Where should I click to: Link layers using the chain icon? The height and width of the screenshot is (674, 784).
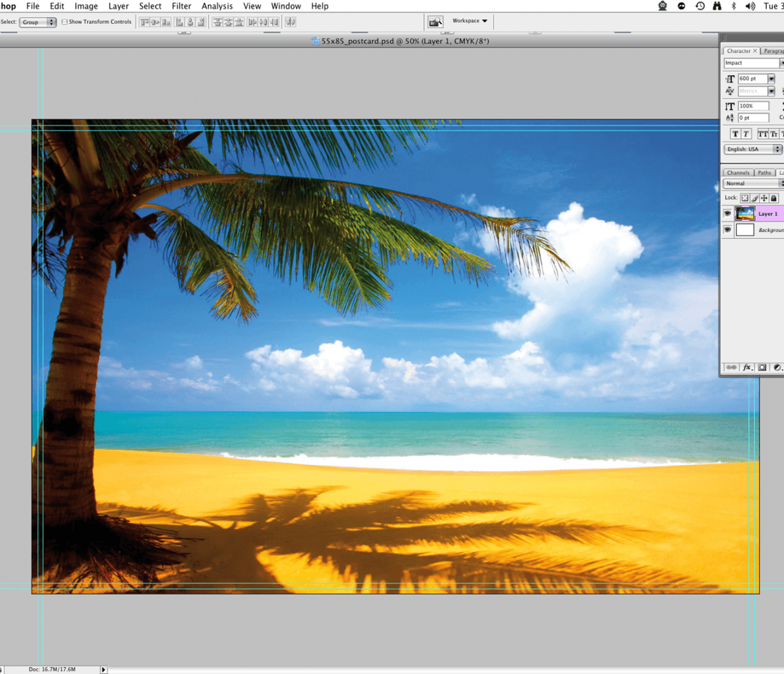pos(732,368)
